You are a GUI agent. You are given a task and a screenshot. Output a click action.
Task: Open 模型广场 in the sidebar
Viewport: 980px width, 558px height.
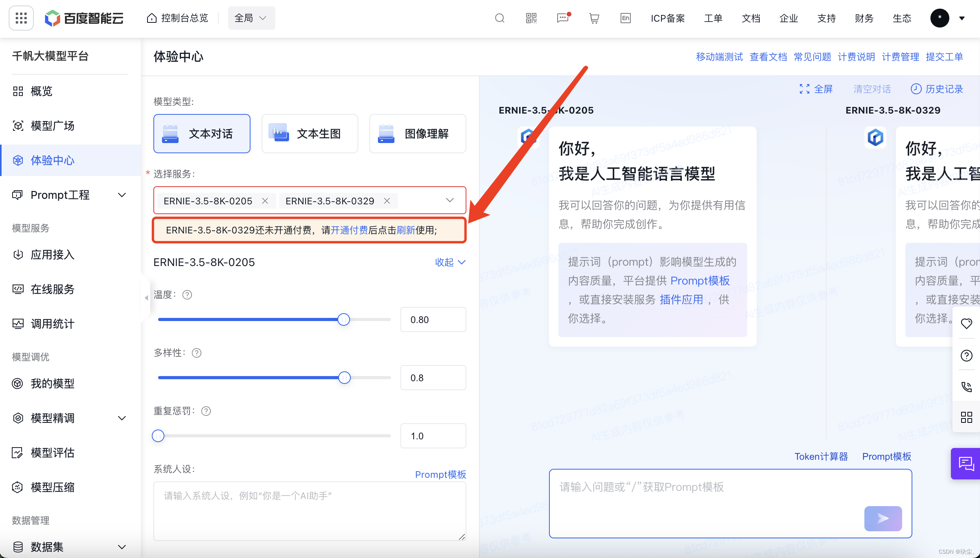coord(52,126)
